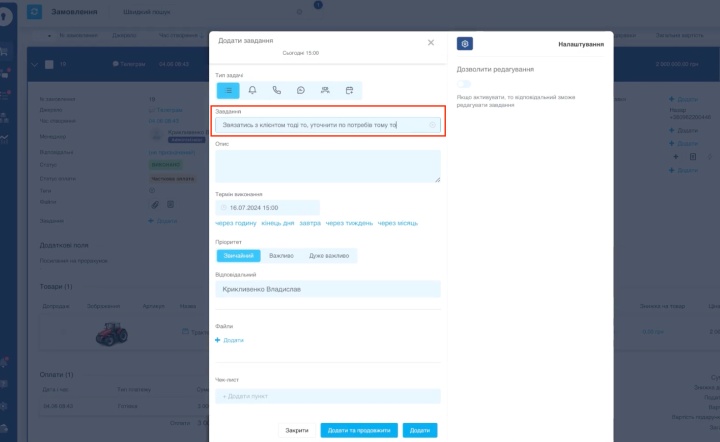Screen dimensions: 720x442
Task: Select the meeting people task type
Action: coord(325,90)
